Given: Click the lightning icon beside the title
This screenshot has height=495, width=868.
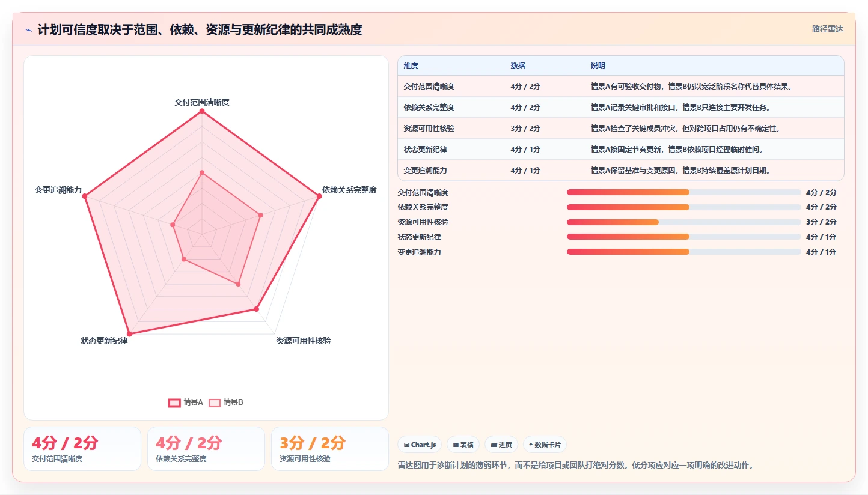Looking at the screenshot, I should 28,30.
